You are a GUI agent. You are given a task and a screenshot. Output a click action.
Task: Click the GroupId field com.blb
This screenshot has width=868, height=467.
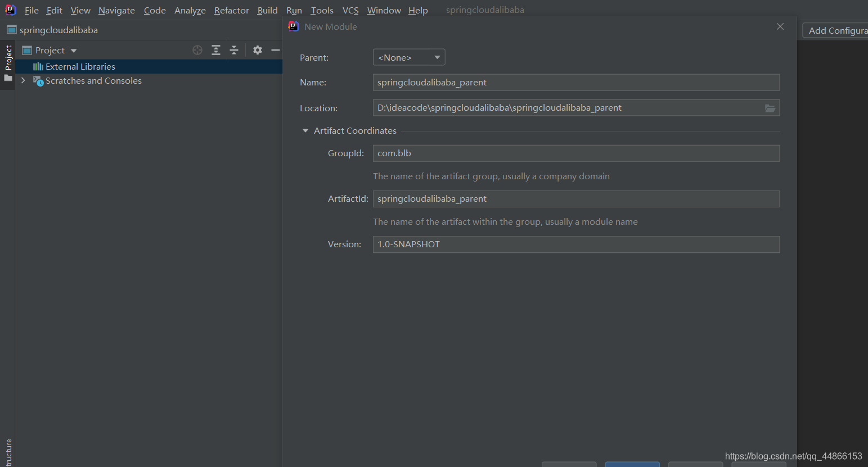pyautogui.click(x=576, y=153)
